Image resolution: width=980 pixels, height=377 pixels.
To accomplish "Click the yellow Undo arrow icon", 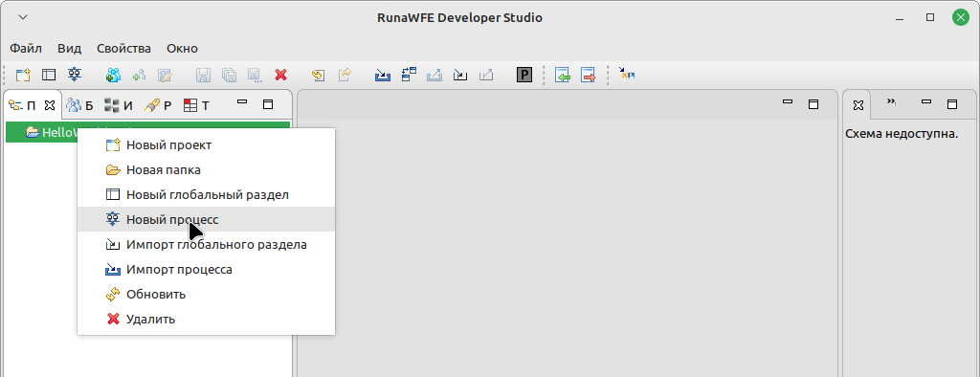I will click(x=319, y=75).
